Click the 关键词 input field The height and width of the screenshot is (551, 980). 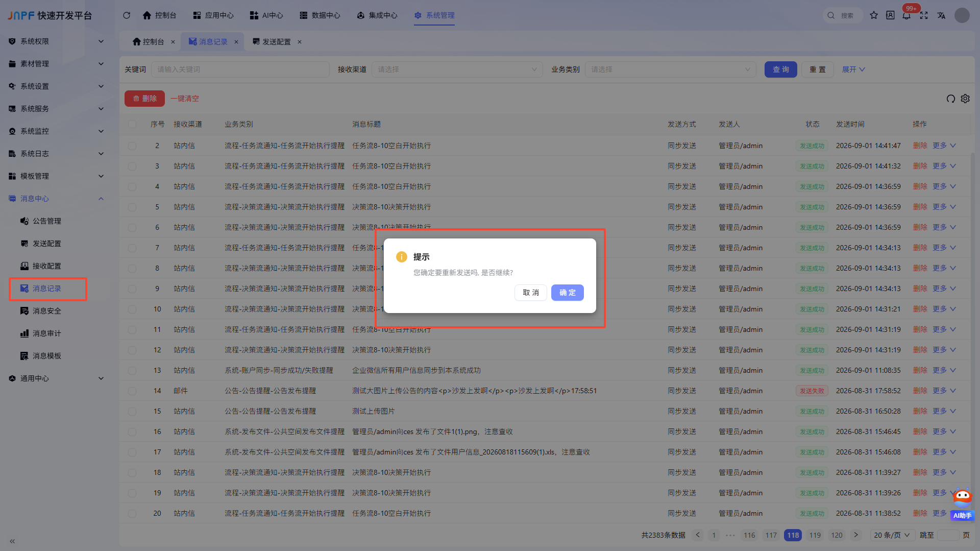pyautogui.click(x=240, y=69)
